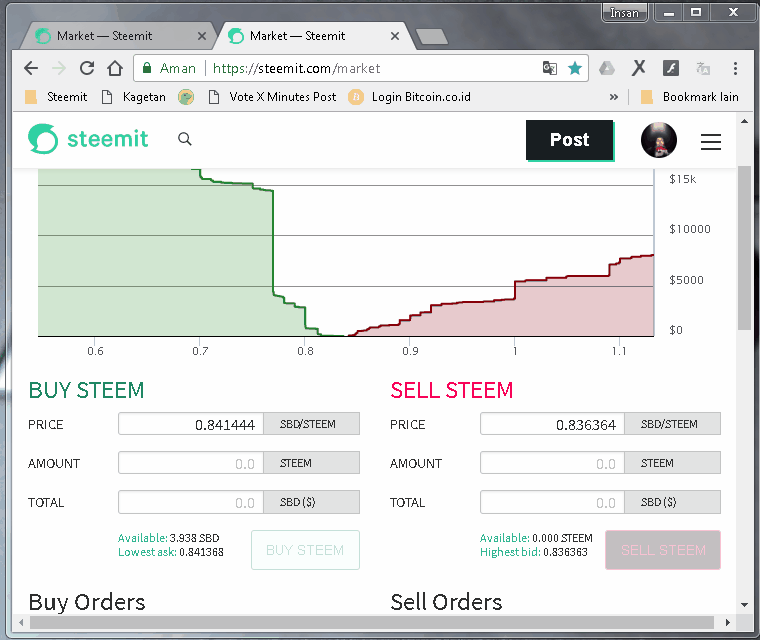Open the Steemit hamburger menu
760x640 pixels.
point(711,142)
